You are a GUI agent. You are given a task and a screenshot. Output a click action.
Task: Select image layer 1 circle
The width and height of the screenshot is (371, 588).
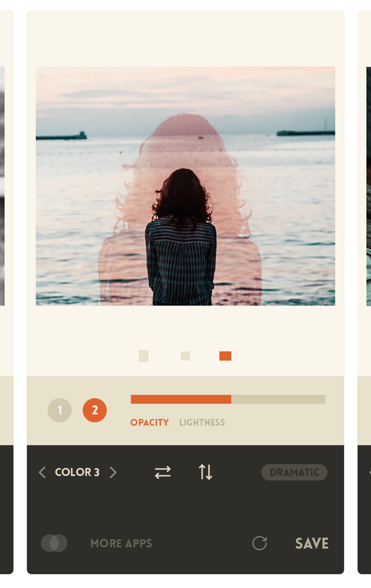[59, 410]
